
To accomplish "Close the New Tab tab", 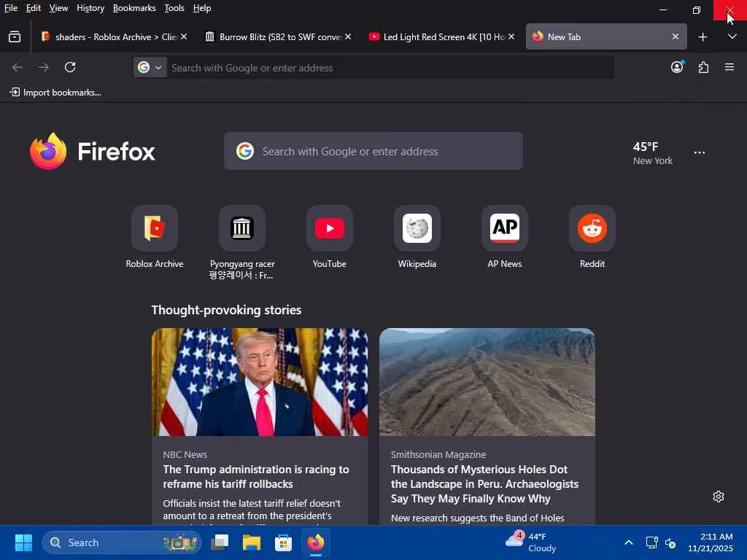I will coord(675,36).
